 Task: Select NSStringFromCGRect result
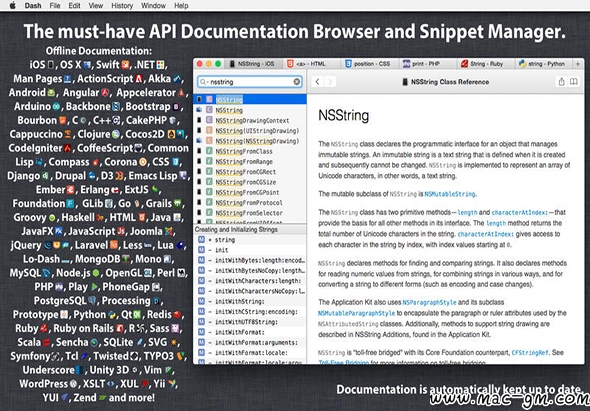246,172
